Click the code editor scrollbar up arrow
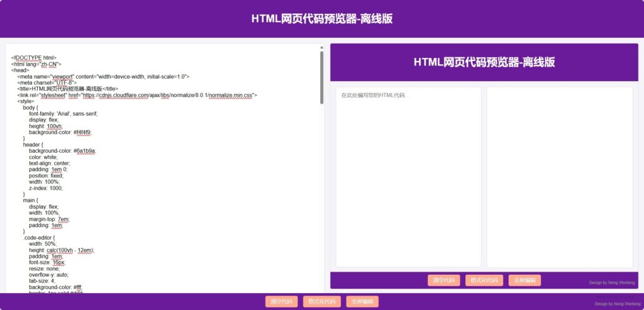Viewport: 644px width, 310px height. 321,48
